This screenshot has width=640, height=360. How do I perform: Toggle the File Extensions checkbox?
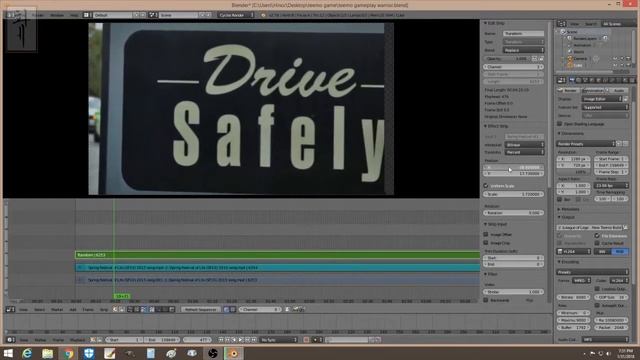click(597, 236)
